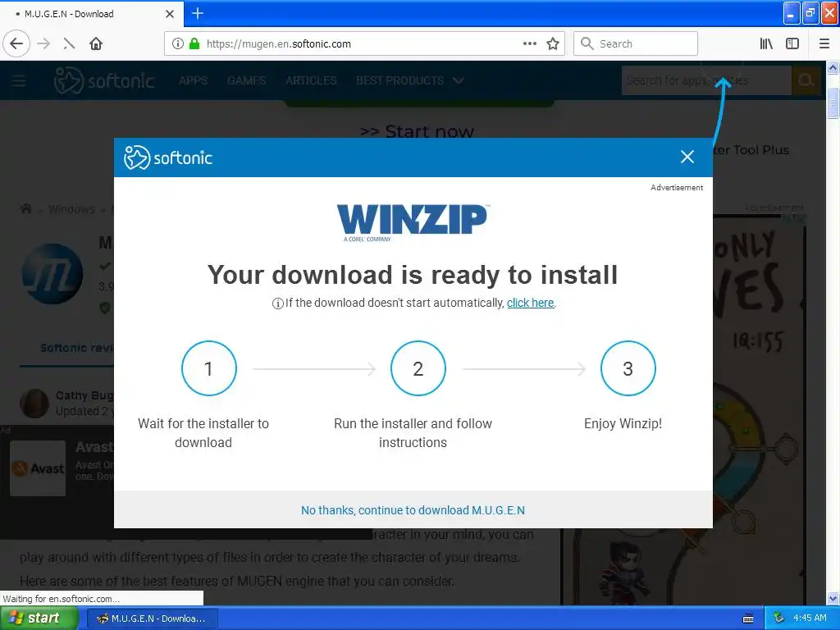
Task: Click the M.U.G.E.N app logo
Action: click(52, 274)
